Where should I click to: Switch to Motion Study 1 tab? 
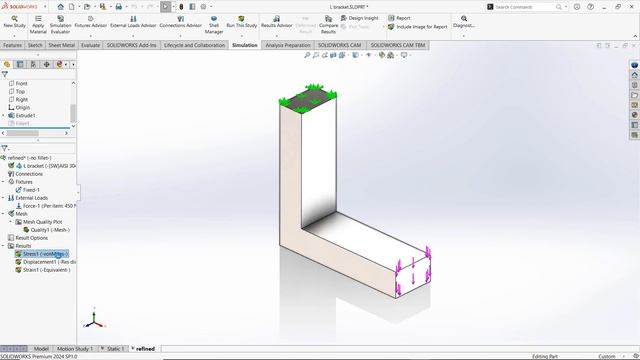[x=75, y=349]
